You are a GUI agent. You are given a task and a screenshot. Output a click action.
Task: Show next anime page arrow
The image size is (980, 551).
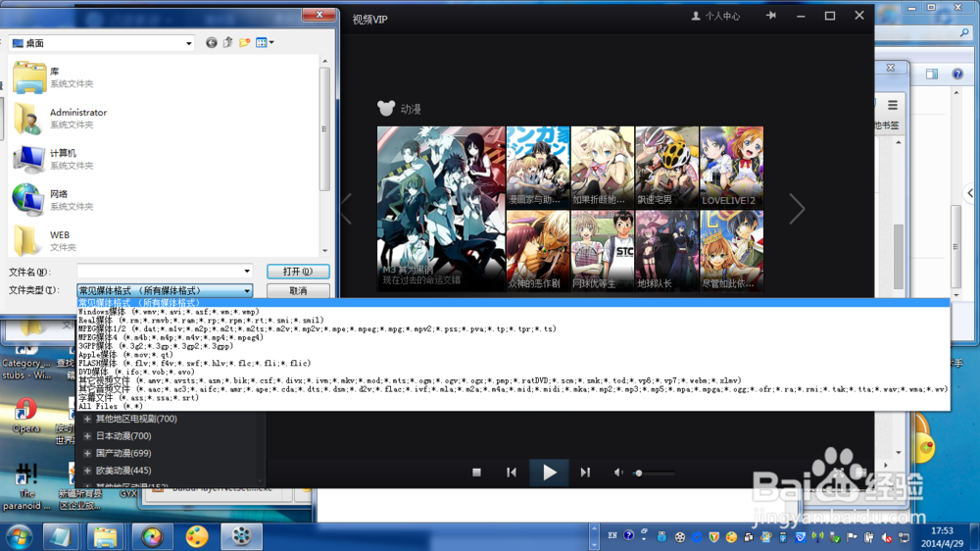pos(796,209)
